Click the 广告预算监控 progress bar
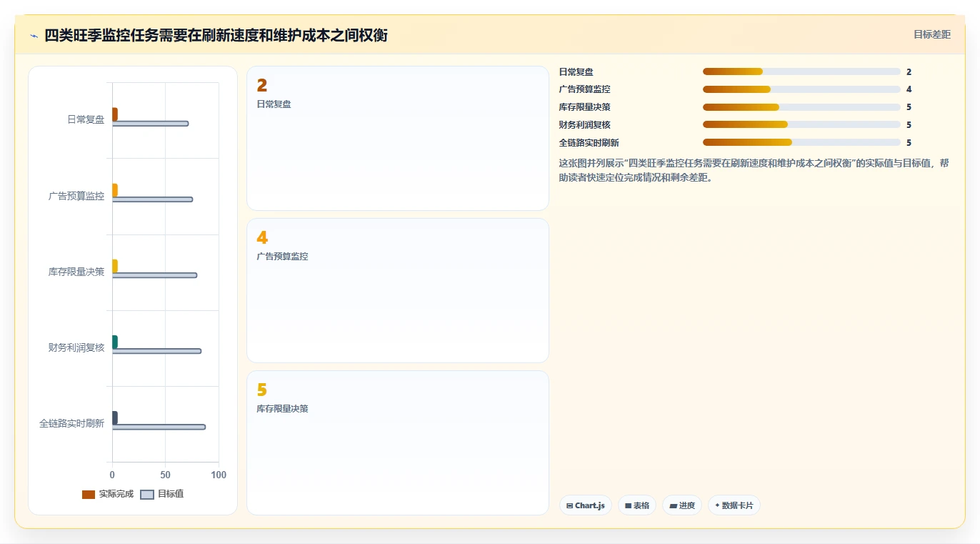 click(801, 89)
